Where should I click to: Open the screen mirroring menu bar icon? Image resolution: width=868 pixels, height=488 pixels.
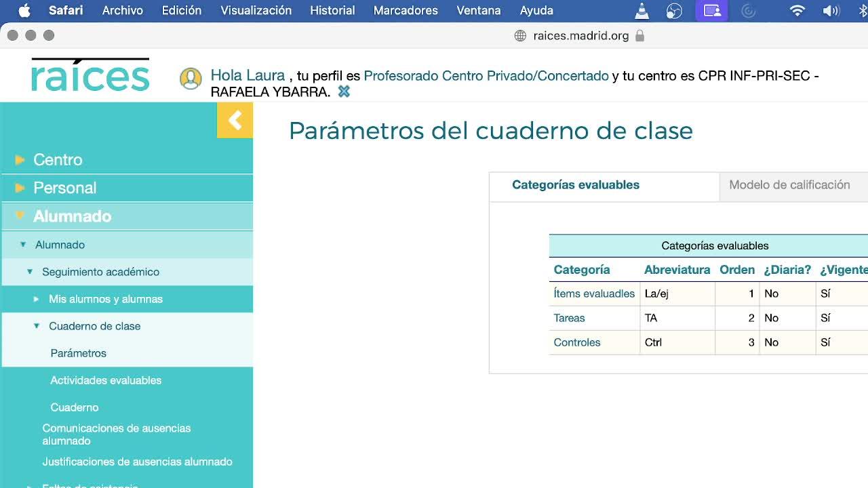(x=711, y=11)
